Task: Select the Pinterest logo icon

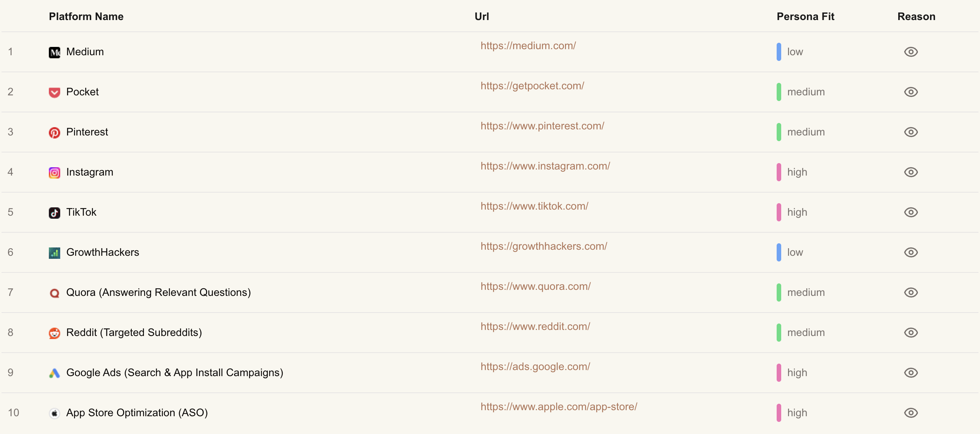Action: coord(55,133)
